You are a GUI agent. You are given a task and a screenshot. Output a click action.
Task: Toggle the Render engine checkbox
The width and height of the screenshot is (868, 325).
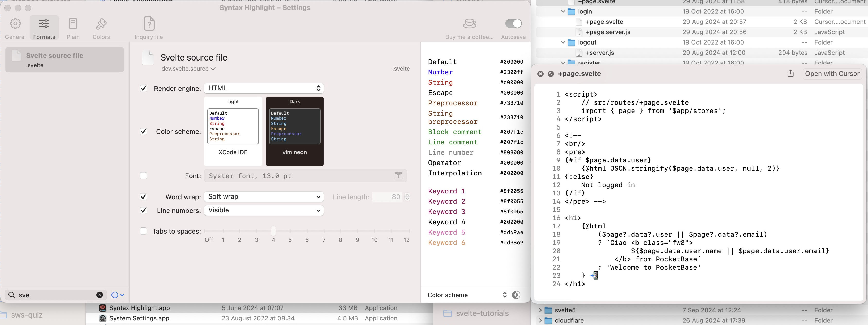(143, 88)
